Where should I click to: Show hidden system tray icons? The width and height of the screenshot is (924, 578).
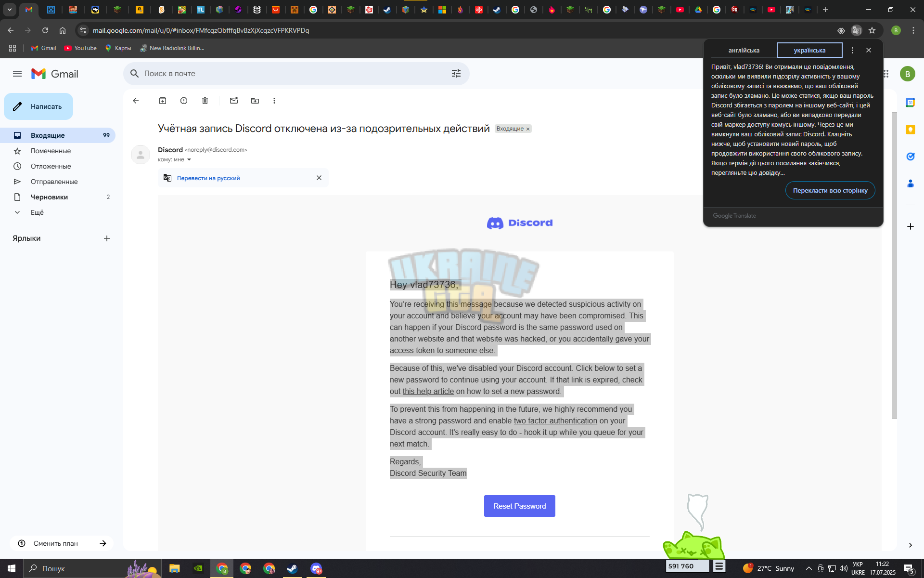[x=808, y=568]
